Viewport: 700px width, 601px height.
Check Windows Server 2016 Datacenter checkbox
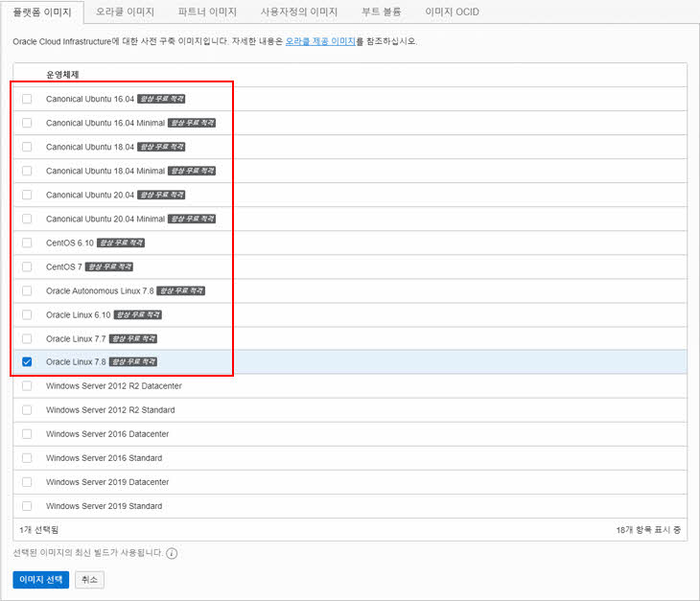27,434
